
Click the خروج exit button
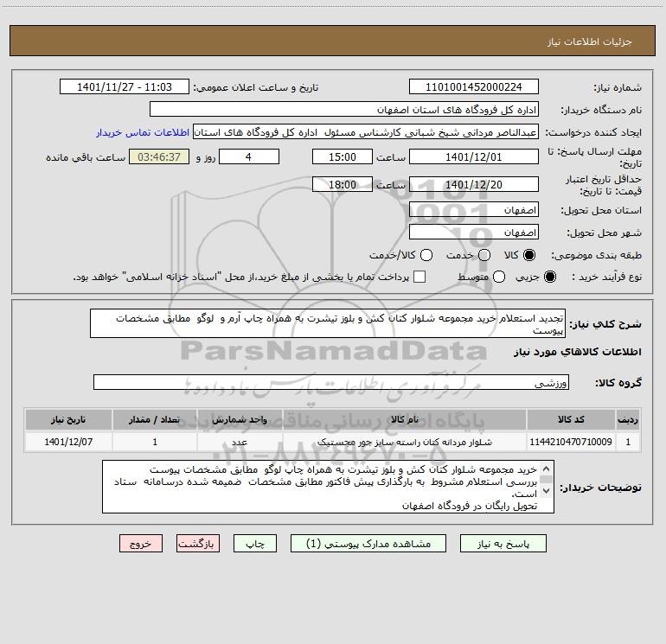tap(141, 544)
